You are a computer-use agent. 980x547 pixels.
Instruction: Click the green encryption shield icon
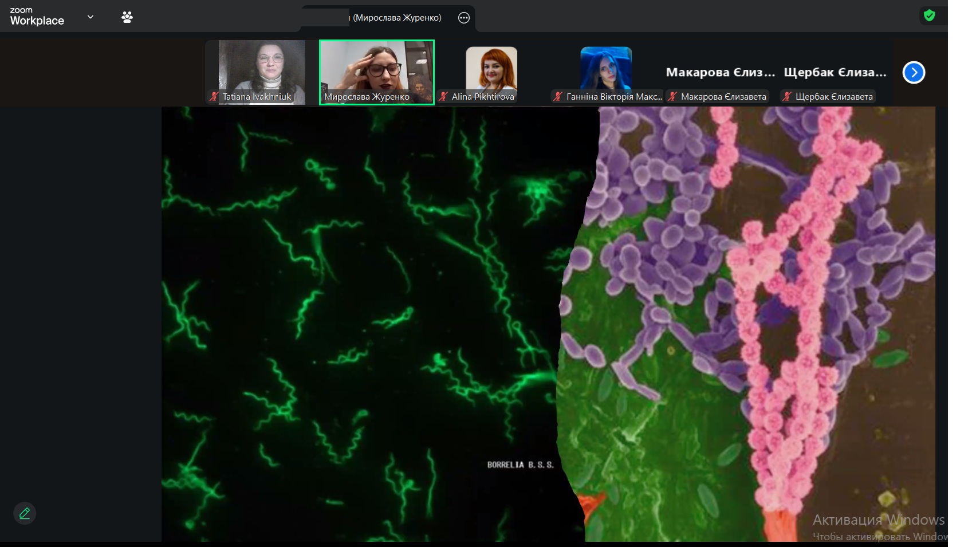(929, 15)
